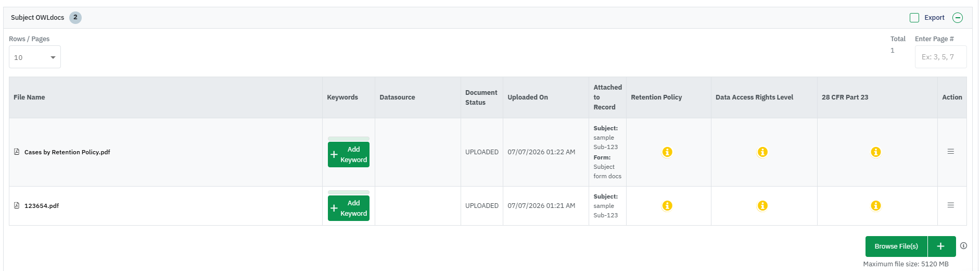The image size is (980, 271).
Task: Open Data Access Rights info for Cases by Retention Policy.pdf
Action: tap(762, 152)
